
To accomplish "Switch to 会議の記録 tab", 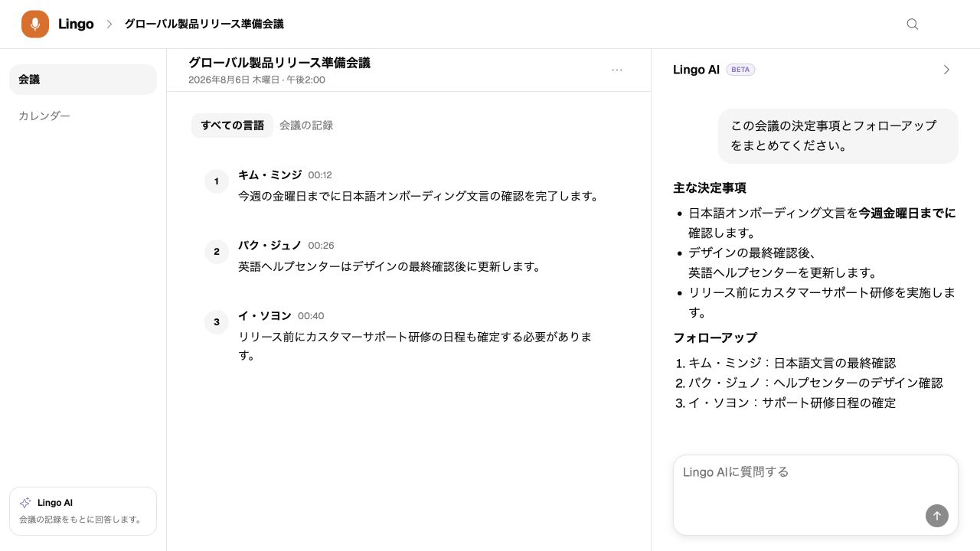I will pyautogui.click(x=306, y=126).
